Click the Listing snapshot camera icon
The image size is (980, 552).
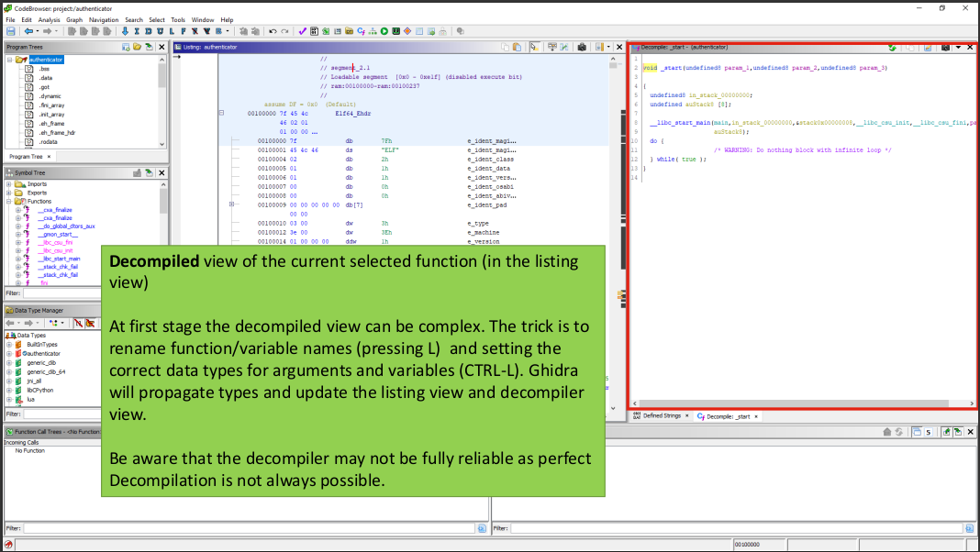(x=581, y=47)
